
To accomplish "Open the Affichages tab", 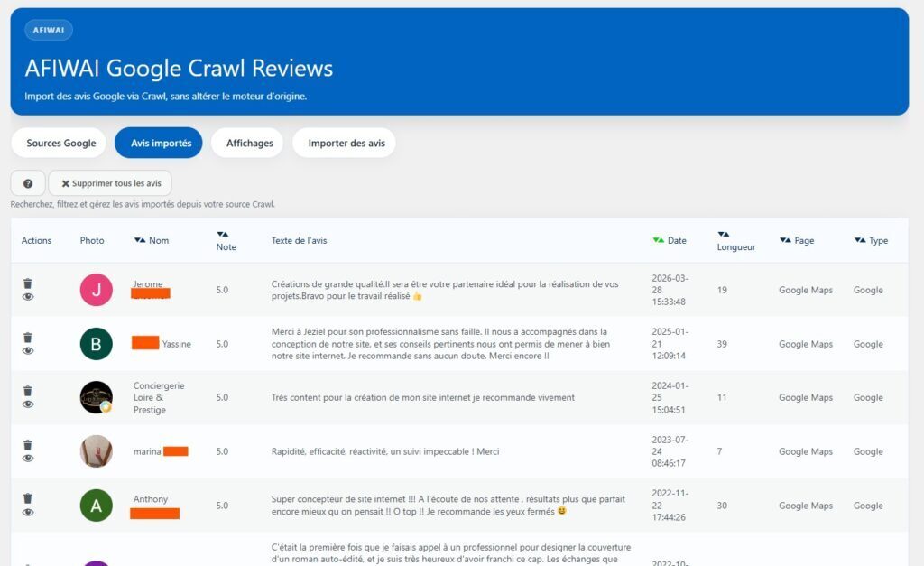I will pos(249,143).
